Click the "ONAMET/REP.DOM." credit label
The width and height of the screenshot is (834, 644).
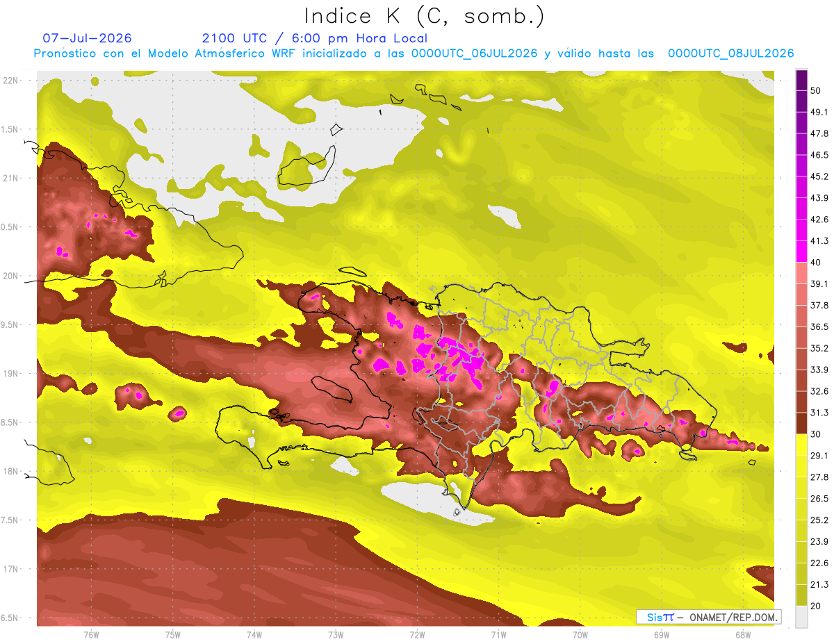click(x=733, y=617)
